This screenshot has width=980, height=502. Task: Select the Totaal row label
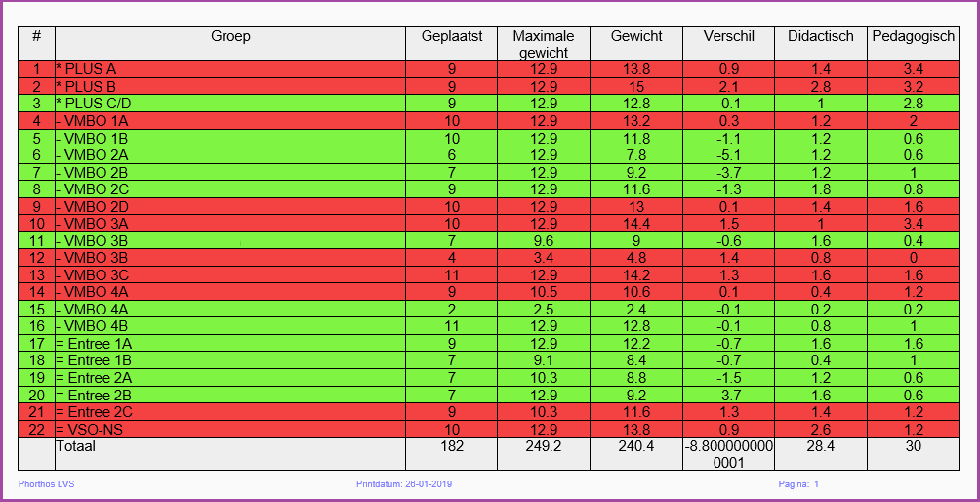click(75, 446)
